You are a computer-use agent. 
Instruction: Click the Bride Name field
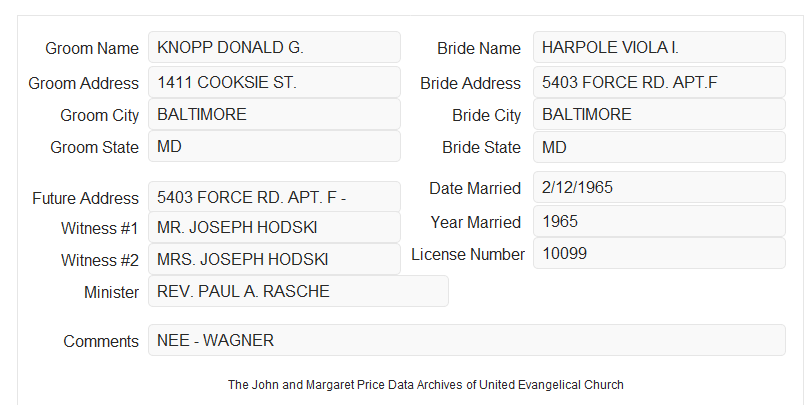coord(659,47)
